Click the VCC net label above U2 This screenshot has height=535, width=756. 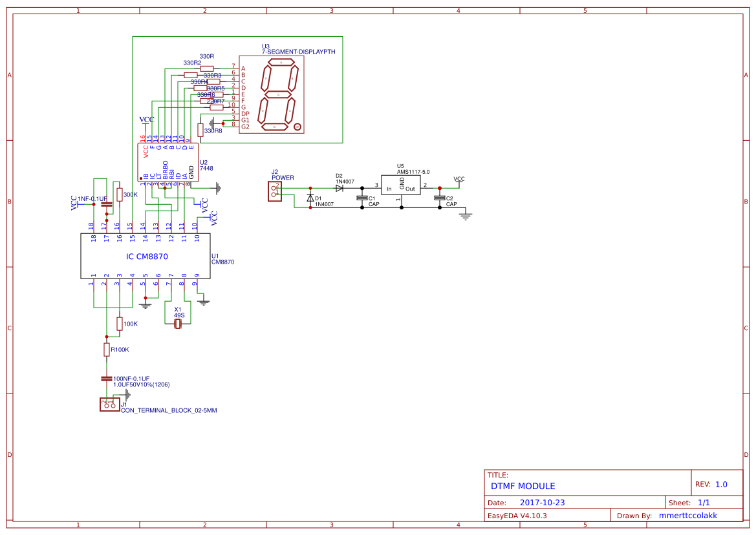tap(146, 120)
